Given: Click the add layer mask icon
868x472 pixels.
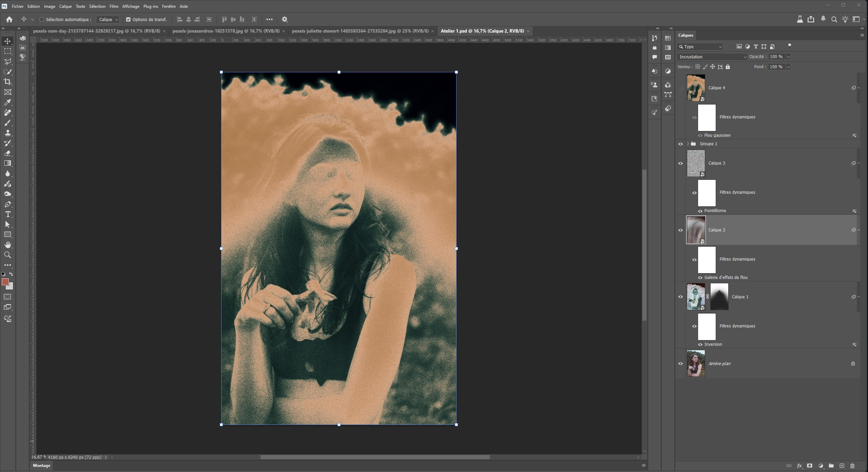Looking at the screenshot, I should 810,466.
